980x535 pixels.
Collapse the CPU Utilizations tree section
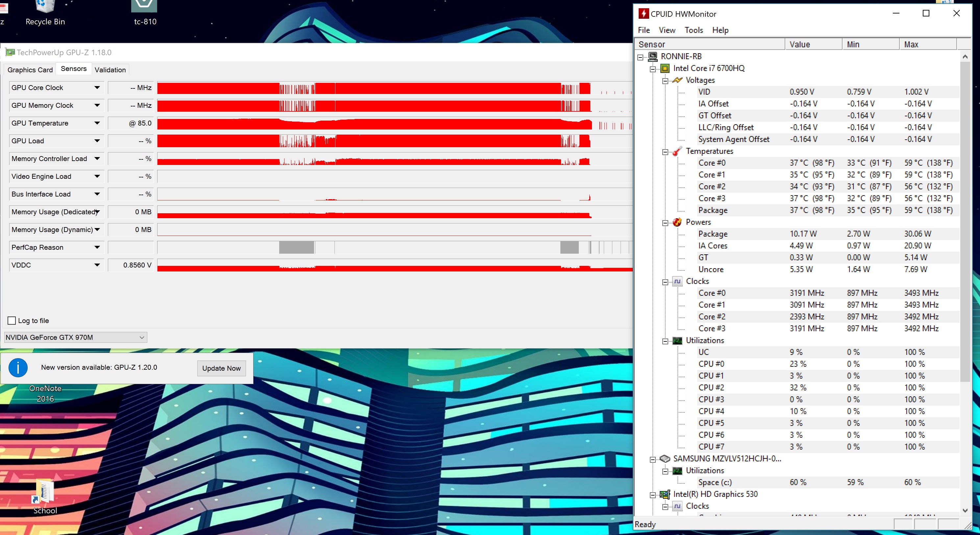(665, 341)
